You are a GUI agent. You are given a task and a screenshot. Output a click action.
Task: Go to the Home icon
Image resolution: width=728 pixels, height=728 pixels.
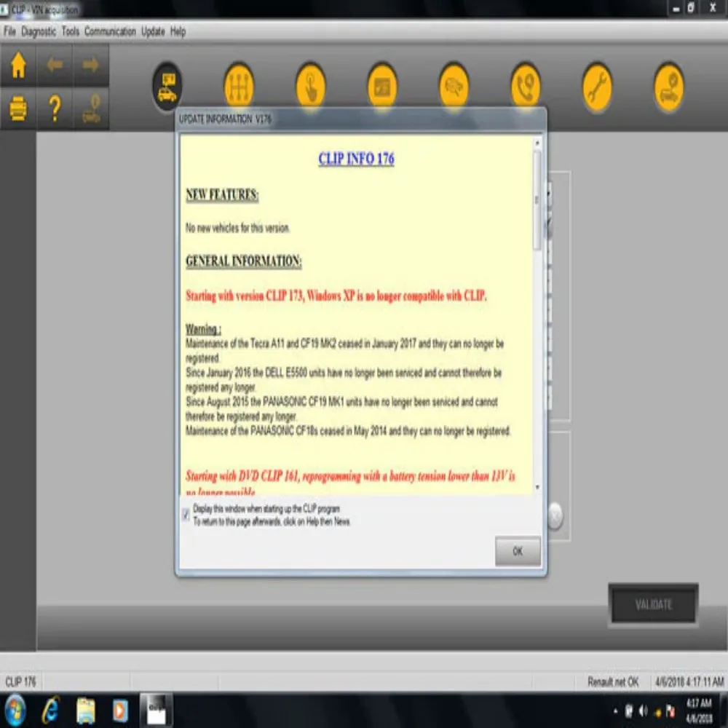pyautogui.click(x=18, y=65)
